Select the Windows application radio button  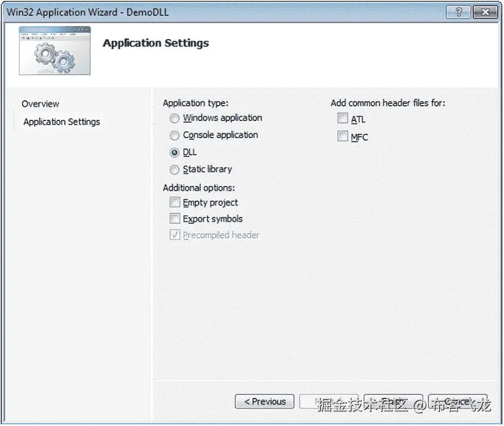174,119
